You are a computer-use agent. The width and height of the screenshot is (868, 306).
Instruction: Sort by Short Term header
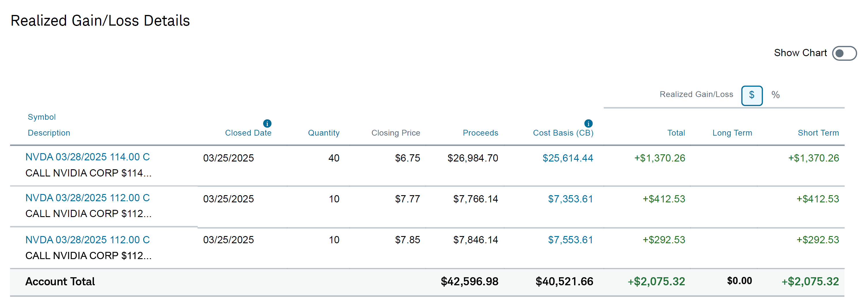[818, 133]
